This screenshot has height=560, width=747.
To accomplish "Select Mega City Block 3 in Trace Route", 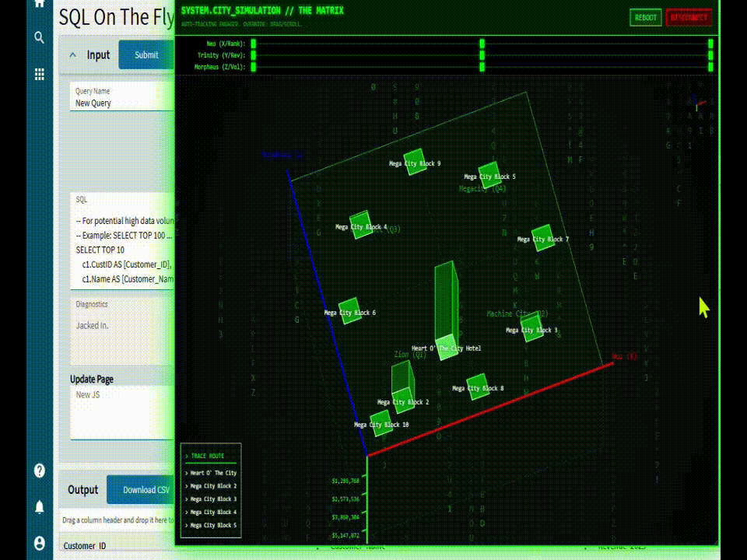I will tap(211, 499).
